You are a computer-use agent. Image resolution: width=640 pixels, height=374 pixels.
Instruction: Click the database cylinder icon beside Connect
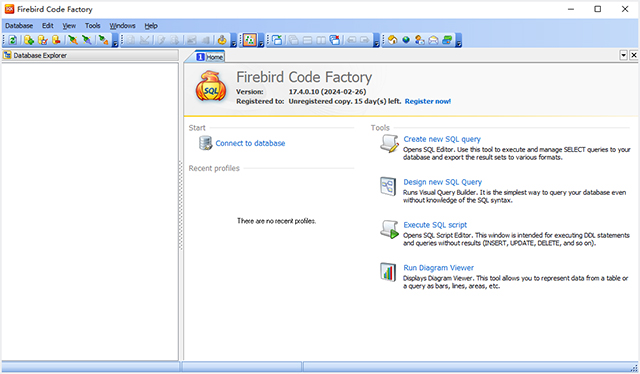(205, 143)
